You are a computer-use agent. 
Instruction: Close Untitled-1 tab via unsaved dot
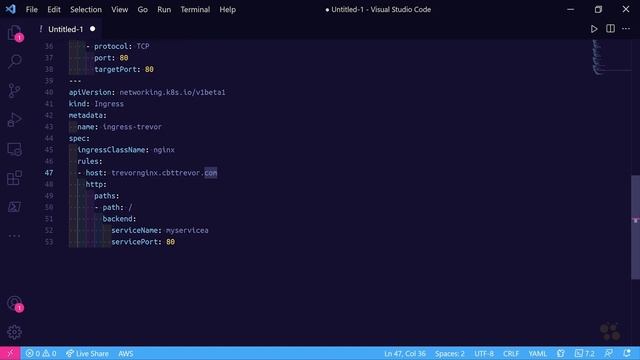93,29
